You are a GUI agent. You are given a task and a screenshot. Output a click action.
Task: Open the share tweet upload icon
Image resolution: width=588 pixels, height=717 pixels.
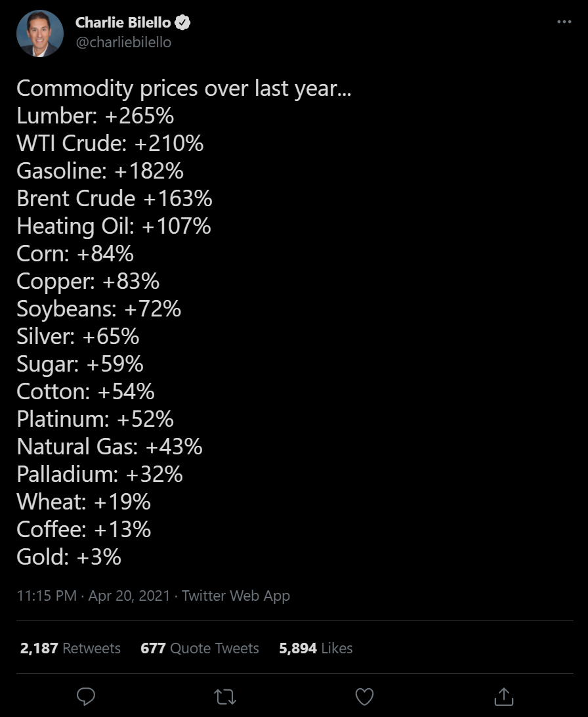[x=504, y=697]
